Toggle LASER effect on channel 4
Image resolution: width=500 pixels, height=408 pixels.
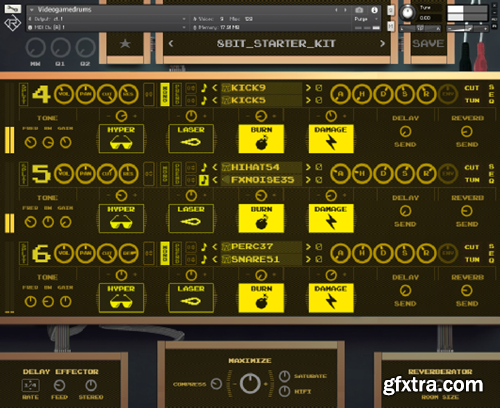[191, 139]
